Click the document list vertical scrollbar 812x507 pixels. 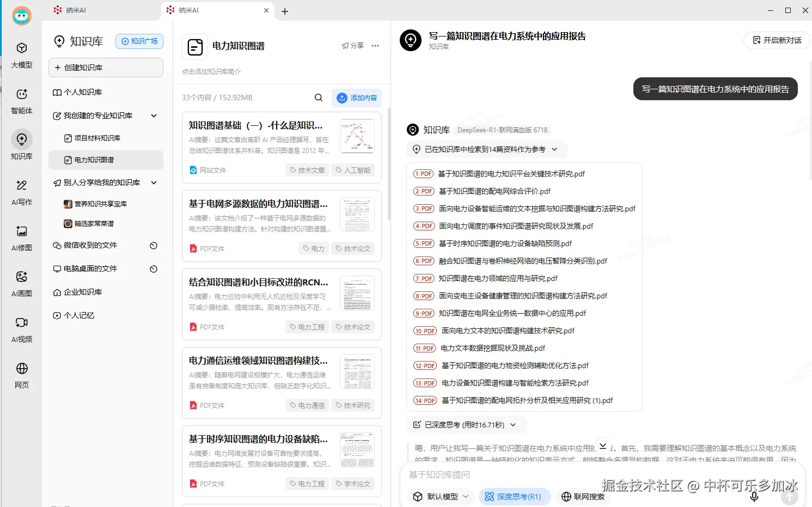click(389, 163)
